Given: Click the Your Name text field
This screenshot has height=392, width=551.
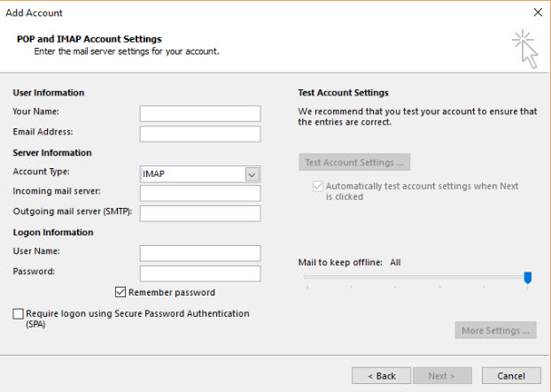Looking at the screenshot, I should click(200, 113).
